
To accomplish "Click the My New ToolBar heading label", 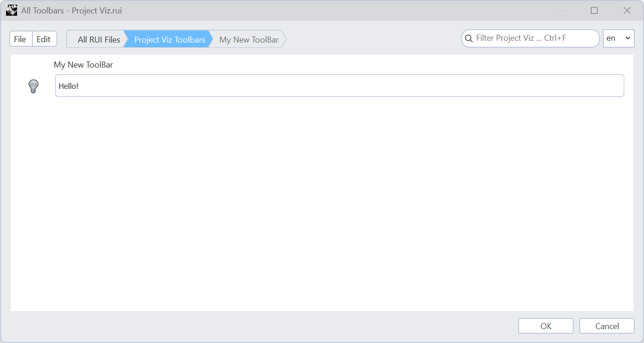I will point(83,65).
